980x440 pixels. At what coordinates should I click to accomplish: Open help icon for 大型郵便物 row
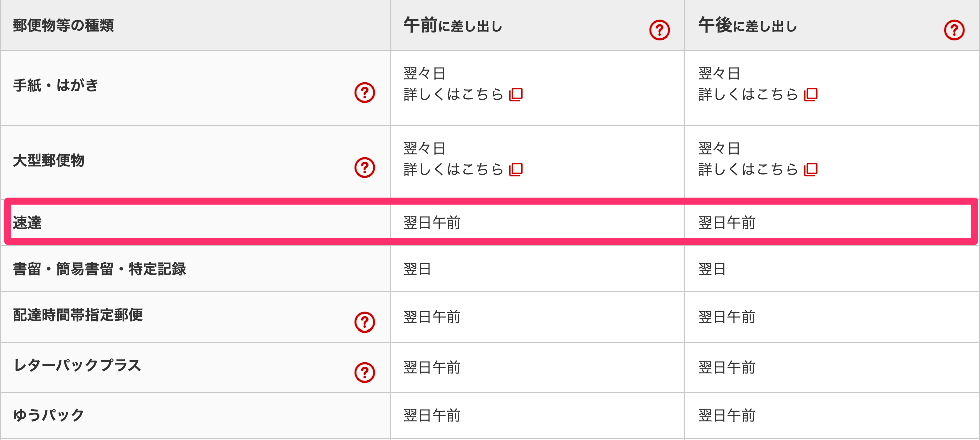pyautogui.click(x=365, y=168)
